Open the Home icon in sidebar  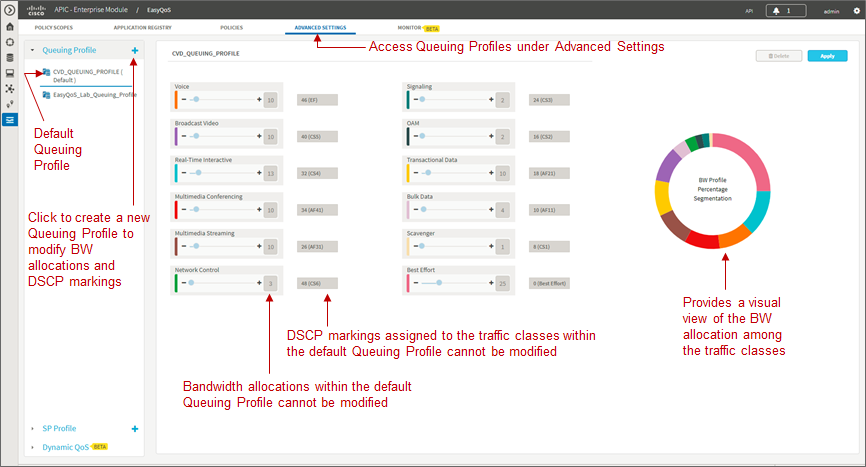9,26
